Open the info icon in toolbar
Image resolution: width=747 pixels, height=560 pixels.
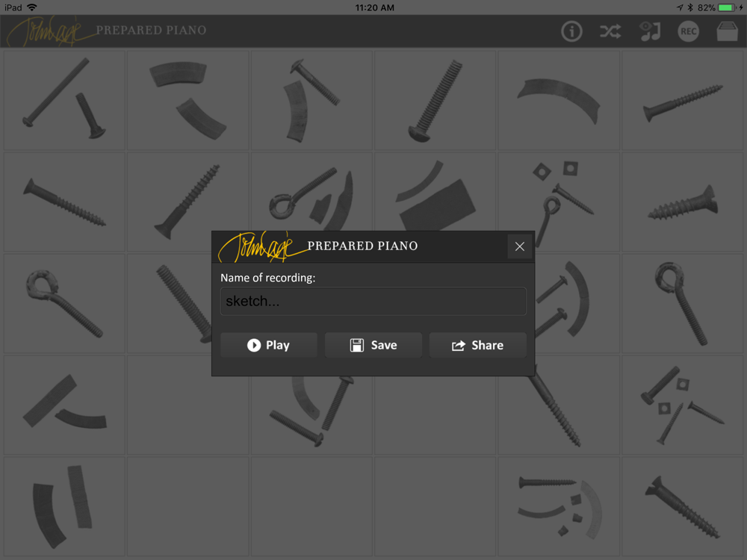point(571,31)
